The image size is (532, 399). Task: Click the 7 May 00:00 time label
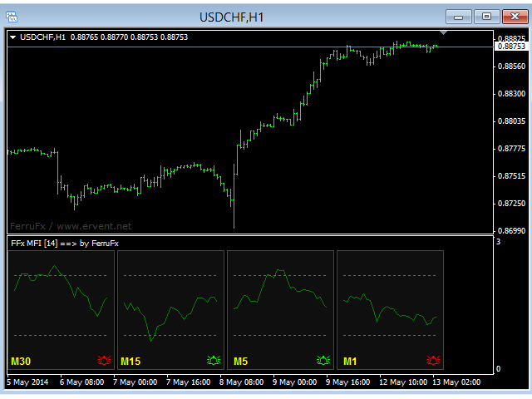click(135, 382)
